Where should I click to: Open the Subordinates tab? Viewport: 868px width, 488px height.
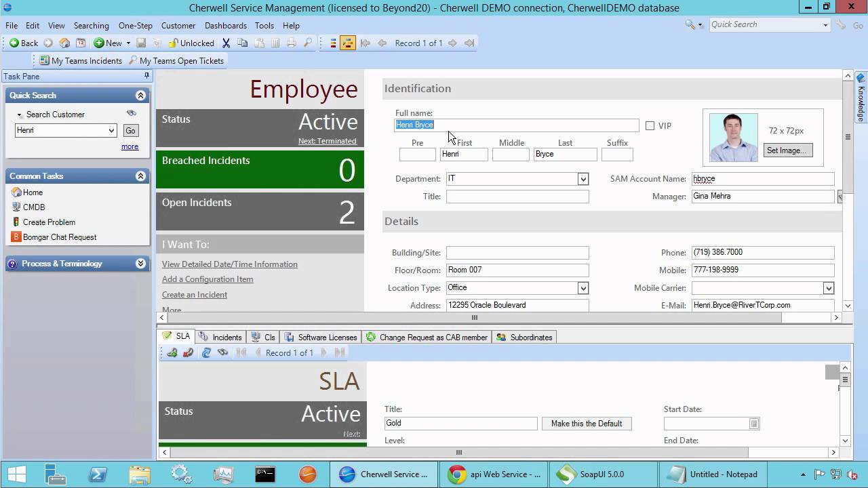pos(525,337)
